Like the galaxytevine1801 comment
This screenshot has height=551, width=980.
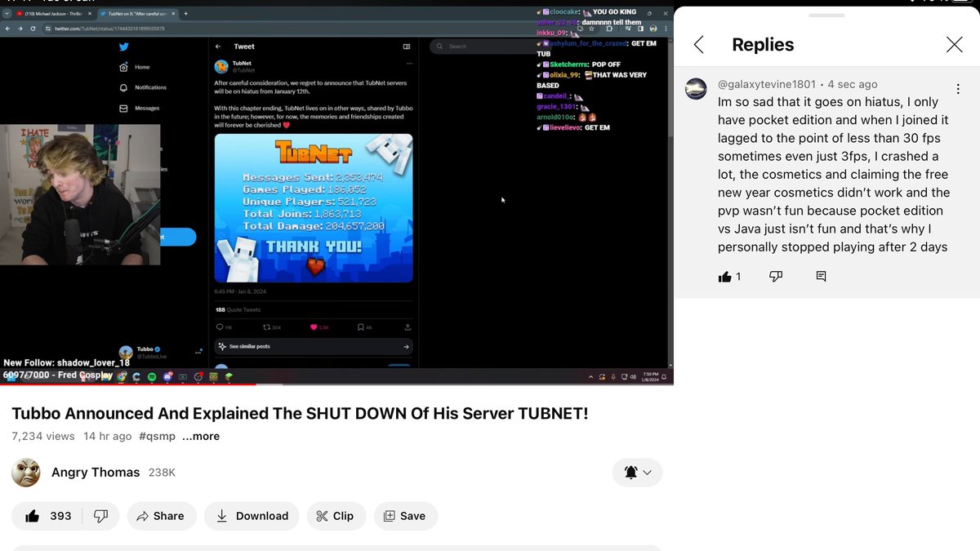point(724,277)
